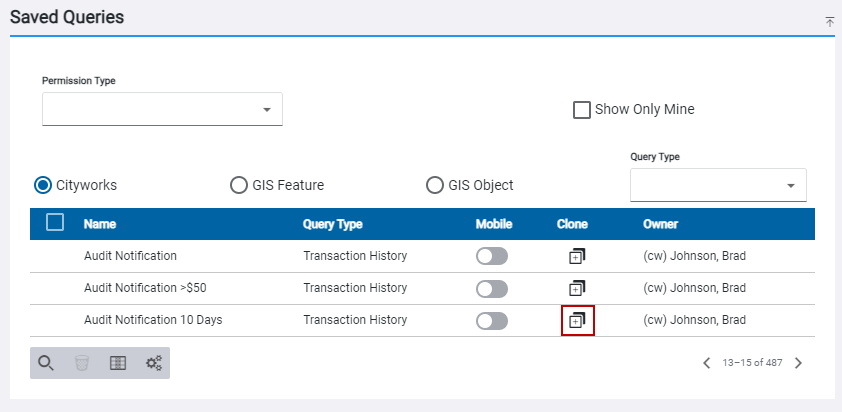The height and width of the screenshot is (412, 842).
Task: Select the GIS Object radio button
Action: (435, 185)
